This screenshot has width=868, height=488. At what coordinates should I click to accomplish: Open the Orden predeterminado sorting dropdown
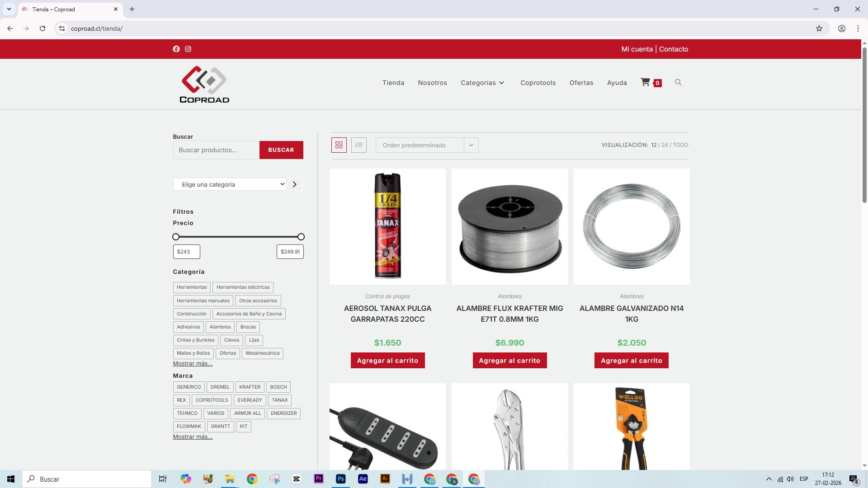coord(427,145)
